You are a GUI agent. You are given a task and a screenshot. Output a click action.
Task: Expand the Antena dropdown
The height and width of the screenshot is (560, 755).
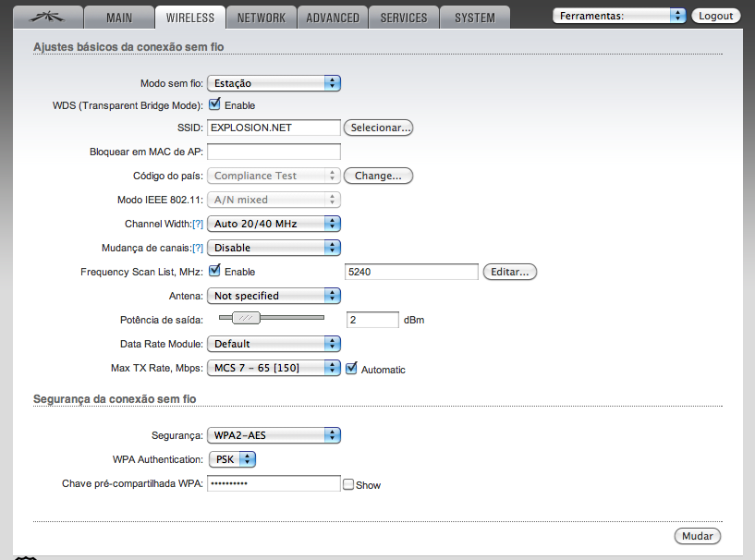[274, 296]
